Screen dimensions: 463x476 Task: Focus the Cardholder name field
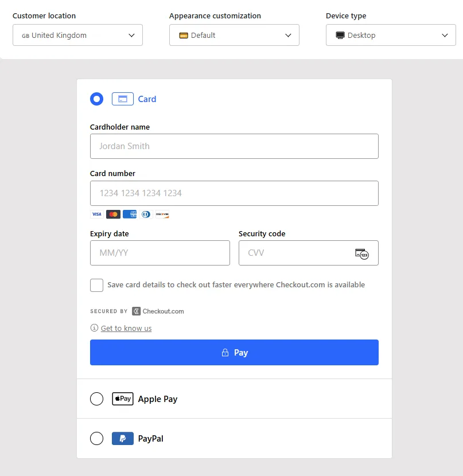[x=235, y=146]
